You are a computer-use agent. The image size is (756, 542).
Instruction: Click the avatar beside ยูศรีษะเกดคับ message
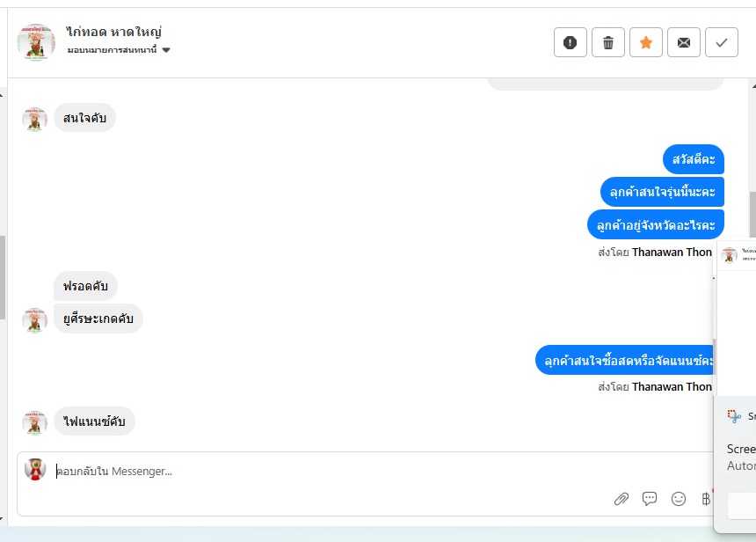34,320
